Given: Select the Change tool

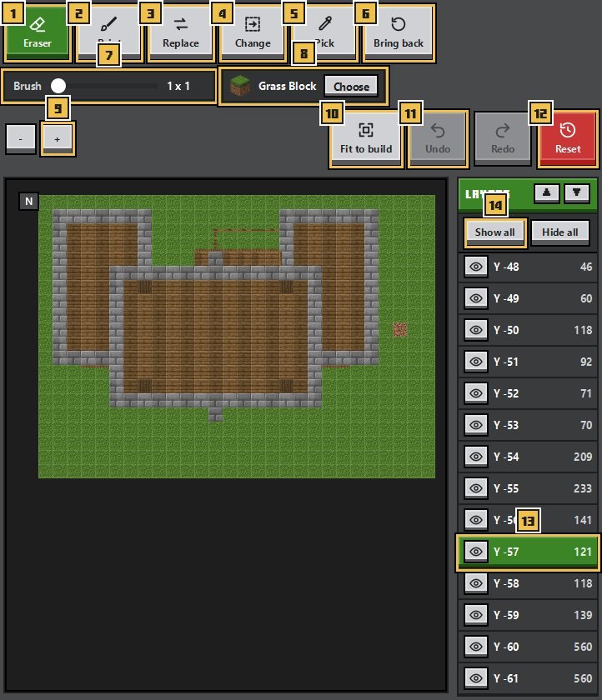Looking at the screenshot, I should [253, 33].
